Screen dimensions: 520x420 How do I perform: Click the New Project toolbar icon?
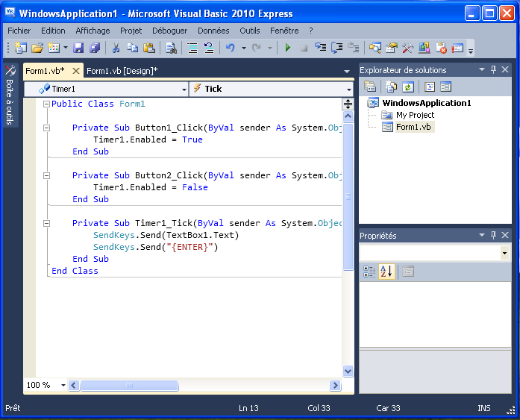(21, 48)
